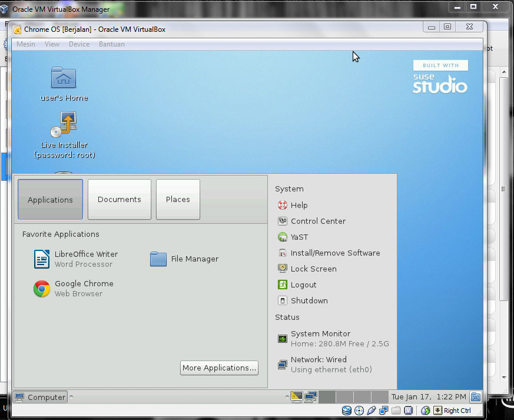
Task: Select the last workspace in switcher
Action: coord(380,397)
